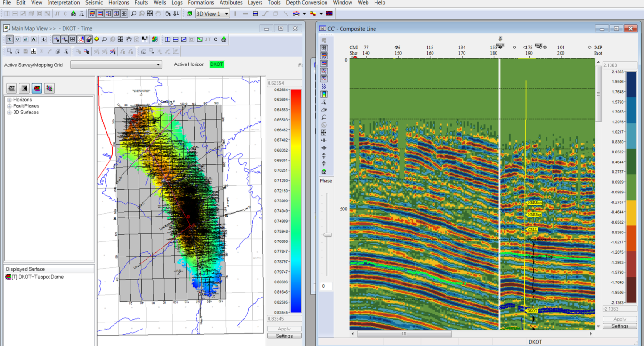644x346 pixels.
Task: Click Settings button under seismic color bar
Action: click(620, 326)
